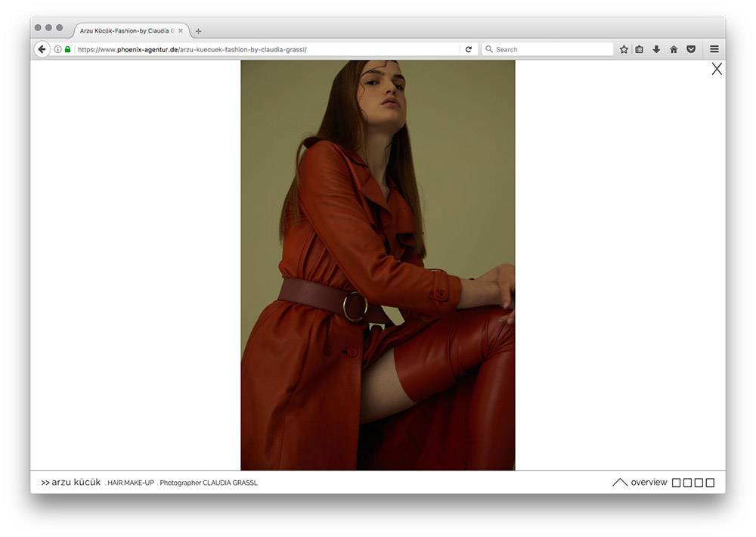Select the second gallery image square
This screenshot has width=756, height=537.
coord(687,483)
